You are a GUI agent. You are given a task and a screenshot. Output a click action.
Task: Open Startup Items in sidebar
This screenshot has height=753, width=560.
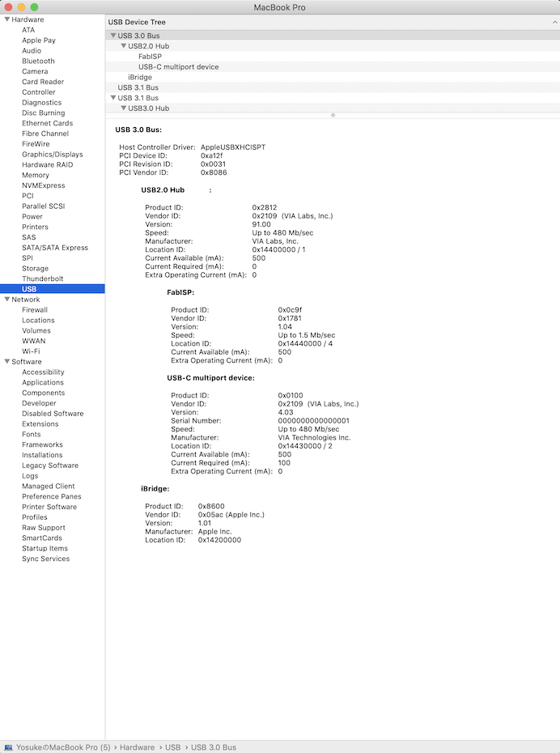(x=45, y=548)
